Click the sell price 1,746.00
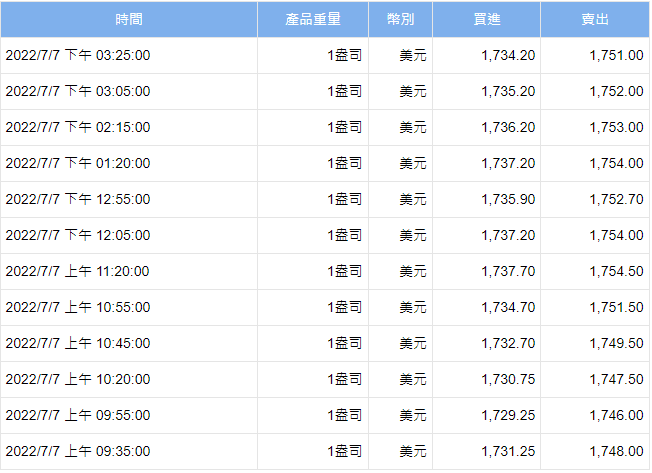The width and height of the screenshot is (652, 473). pyautogui.click(x=616, y=415)
